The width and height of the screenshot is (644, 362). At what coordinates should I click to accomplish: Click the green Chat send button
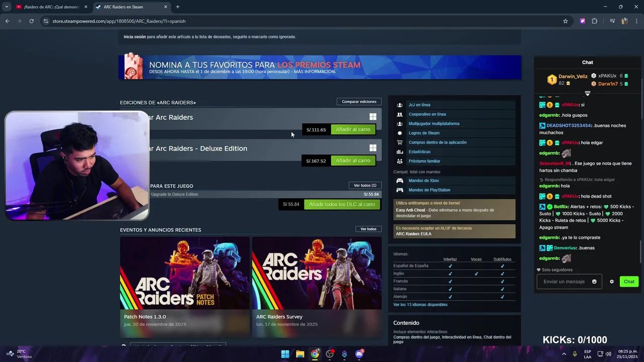pos(629,282)
